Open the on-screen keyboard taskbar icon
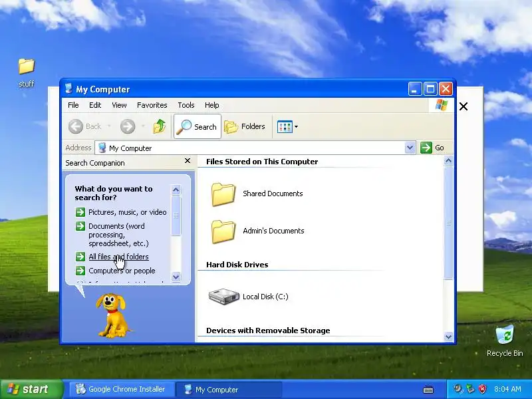The image size is (532, 399). coord(428,390)
